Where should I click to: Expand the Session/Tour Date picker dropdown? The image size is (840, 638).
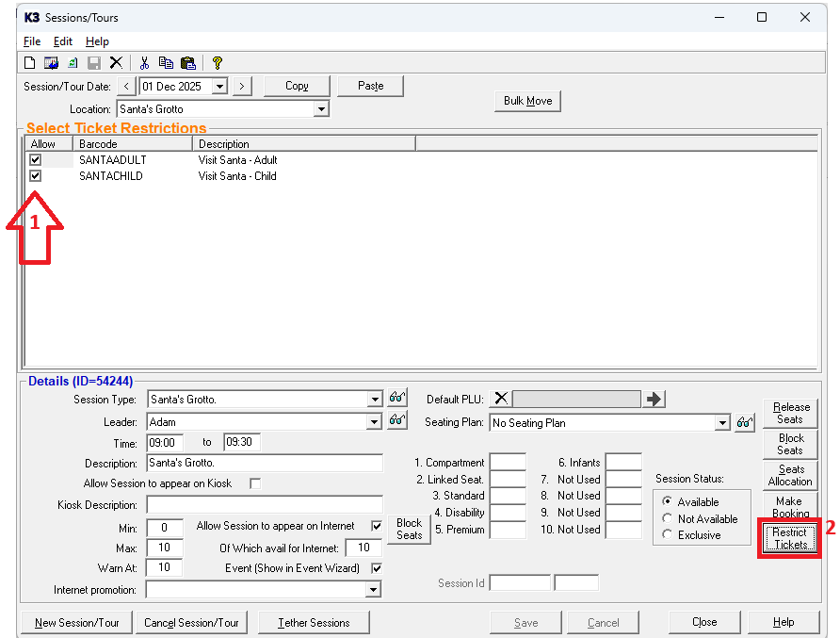click(219, 86)
